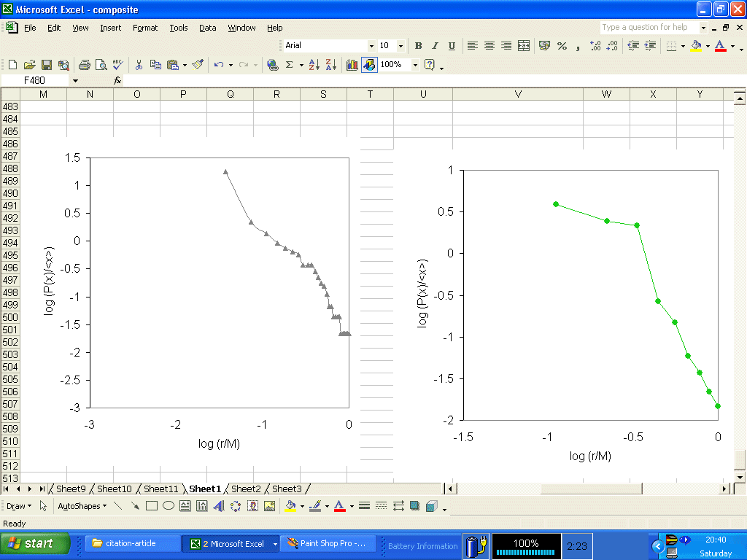Click the Open file folder icon
The height and width of the screenshot is (560, 747).
(x=29, y=65)
